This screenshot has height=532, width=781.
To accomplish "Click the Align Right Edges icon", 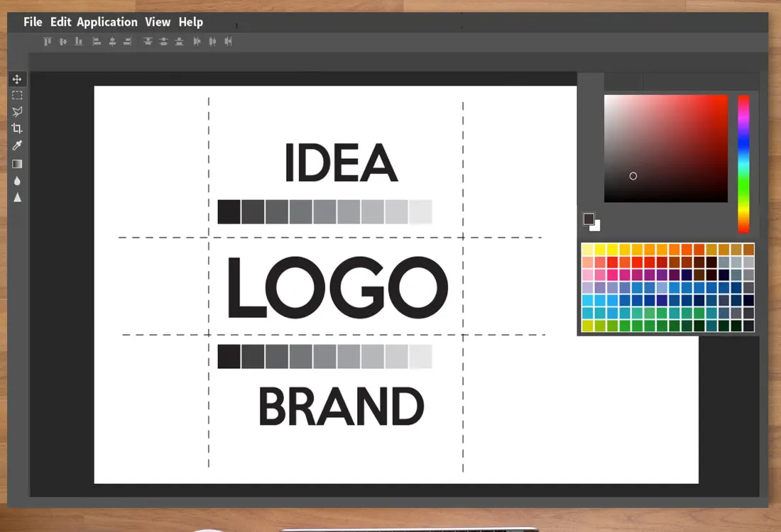I will point(128,41).
